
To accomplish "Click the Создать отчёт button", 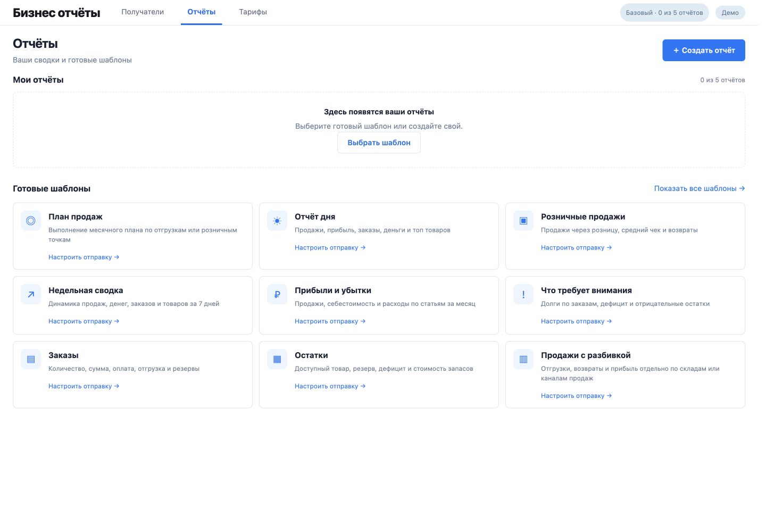I will tap(704, 51).
